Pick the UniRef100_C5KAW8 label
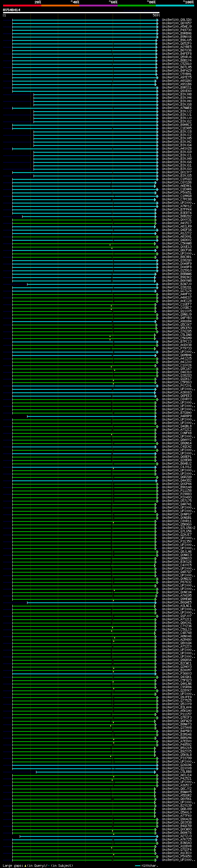Image resolution: width=197 pixels, height=868 pixels. 176,243
